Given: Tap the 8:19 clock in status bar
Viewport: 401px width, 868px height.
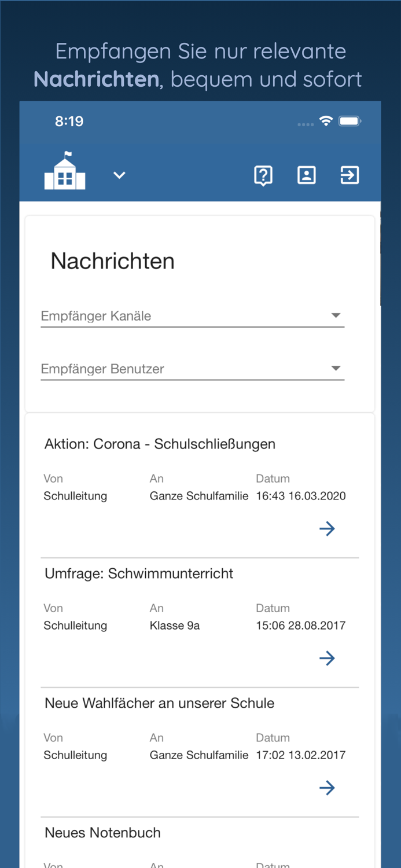Looking at the screenshot, I should (x=69, y=121).
